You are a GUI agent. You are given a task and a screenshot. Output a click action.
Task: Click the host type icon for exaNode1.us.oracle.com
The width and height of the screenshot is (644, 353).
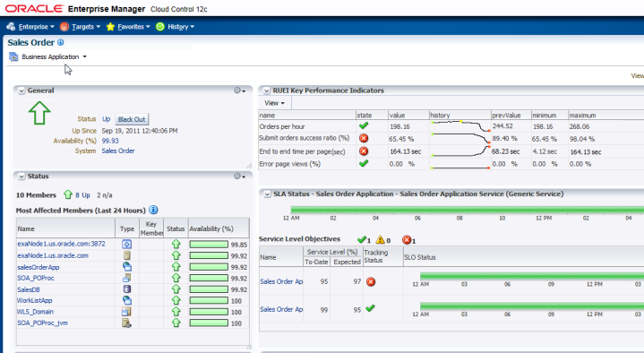point(127,255)
